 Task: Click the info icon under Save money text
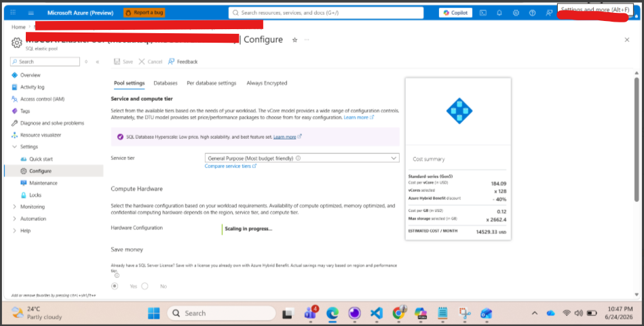point(117,276)
